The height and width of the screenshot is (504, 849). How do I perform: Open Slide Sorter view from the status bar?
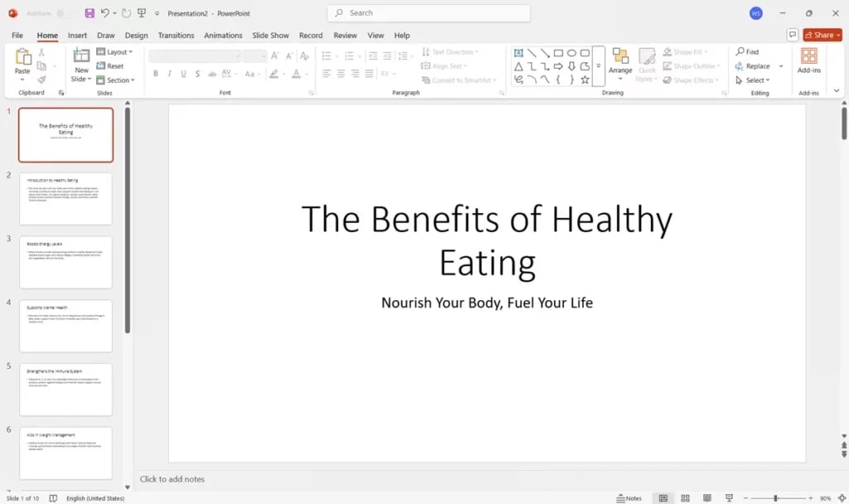(685, 498)
